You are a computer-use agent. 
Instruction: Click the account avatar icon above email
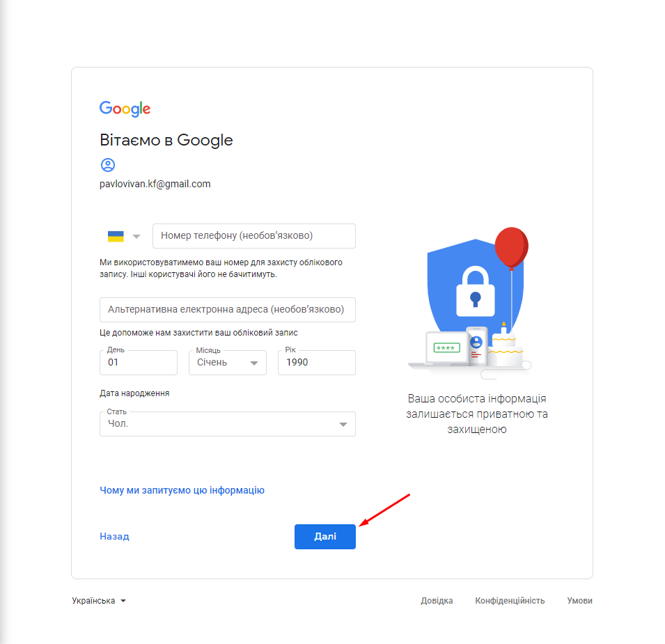(108, 165)
